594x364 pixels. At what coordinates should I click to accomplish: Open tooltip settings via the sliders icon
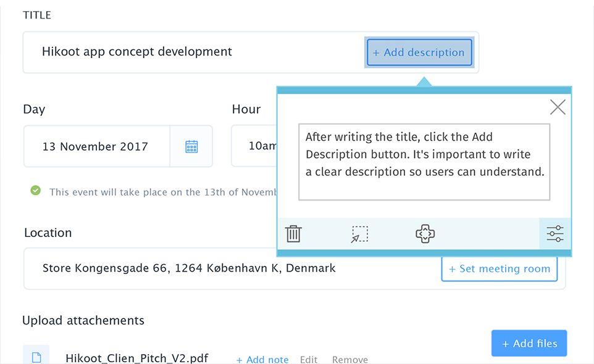point(554,234)
